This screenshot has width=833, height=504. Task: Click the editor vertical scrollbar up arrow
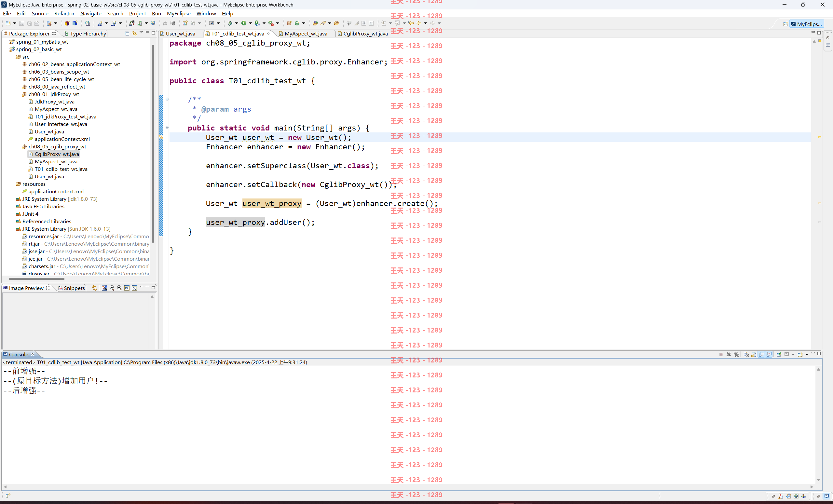click(x=814, y=41)
